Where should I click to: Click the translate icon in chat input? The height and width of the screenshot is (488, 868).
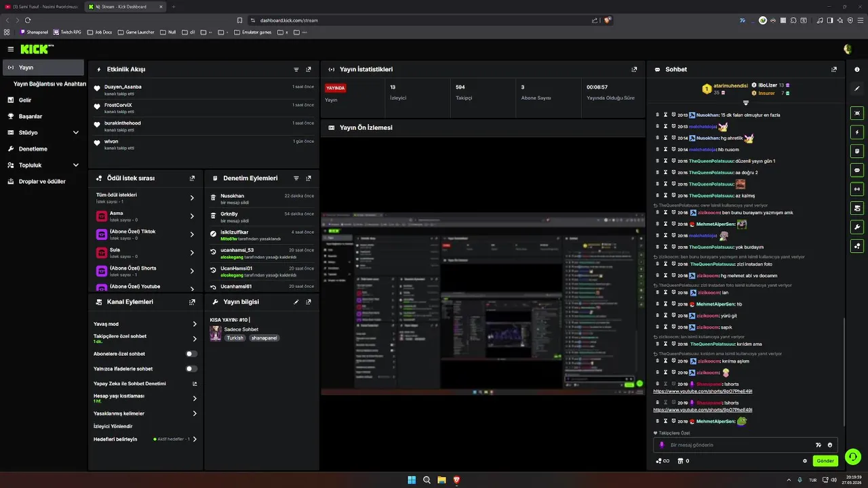[x=818, y=445]
